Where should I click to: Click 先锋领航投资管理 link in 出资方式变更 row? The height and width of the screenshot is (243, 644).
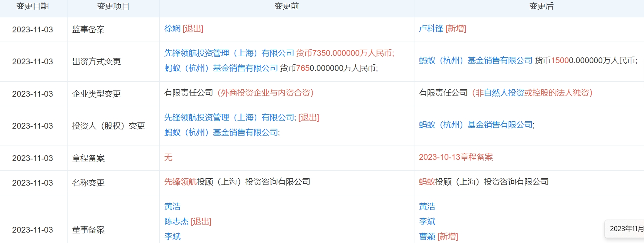pyautogui.click(x=229, y=53)
